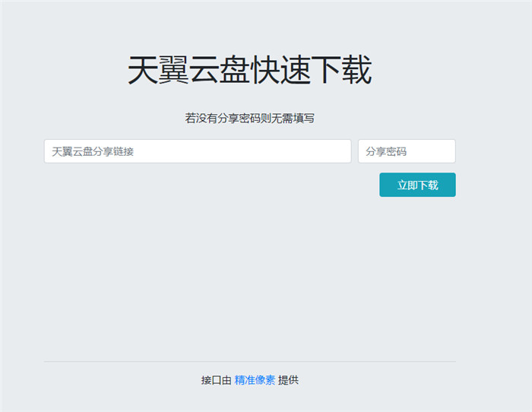Screen dimensions: 532x412
Task: Click the right end of share link field
Action: pos(342,151)
